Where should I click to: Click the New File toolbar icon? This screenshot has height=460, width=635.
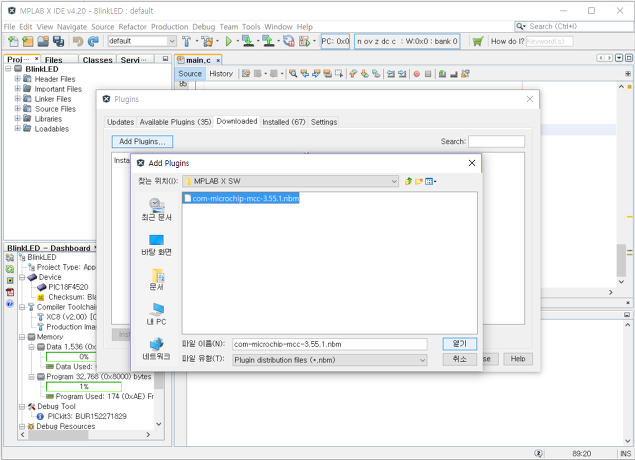point(13,41)
